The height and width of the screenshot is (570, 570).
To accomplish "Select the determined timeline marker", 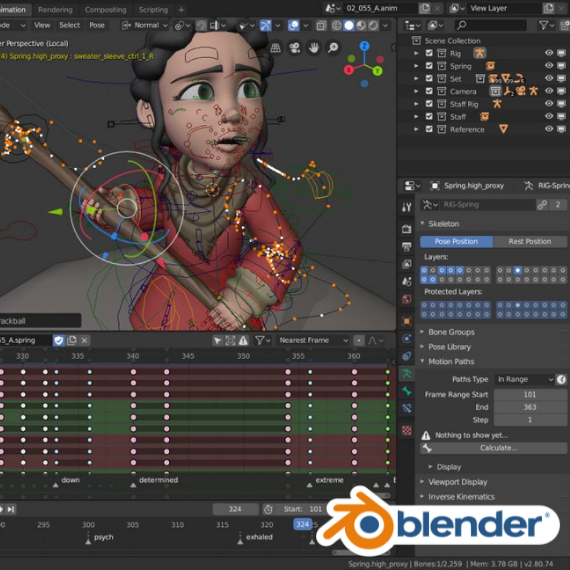I will (133, 485).
